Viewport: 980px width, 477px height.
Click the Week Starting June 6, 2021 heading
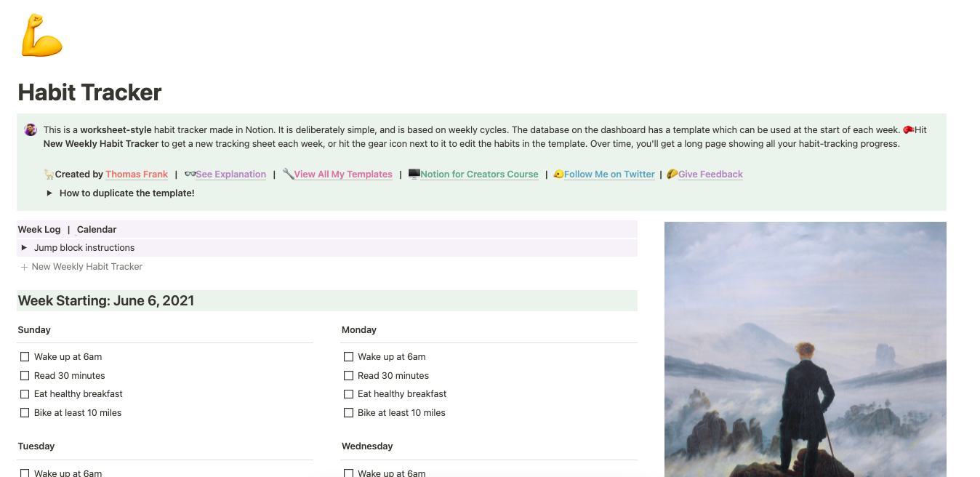(106, 301)
